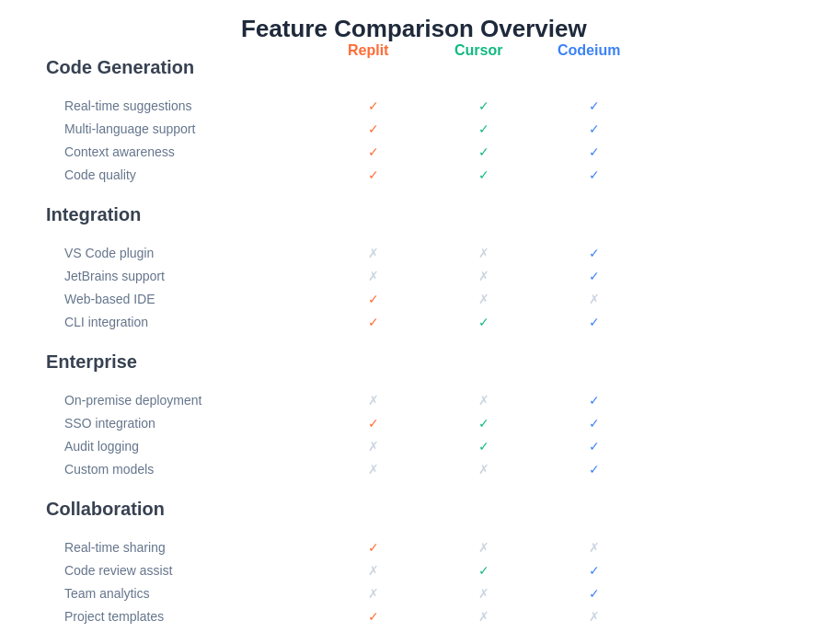Screen dimensions: 828x644
Task: Click the SSO integration feature label
Action: tap(109, 423)
